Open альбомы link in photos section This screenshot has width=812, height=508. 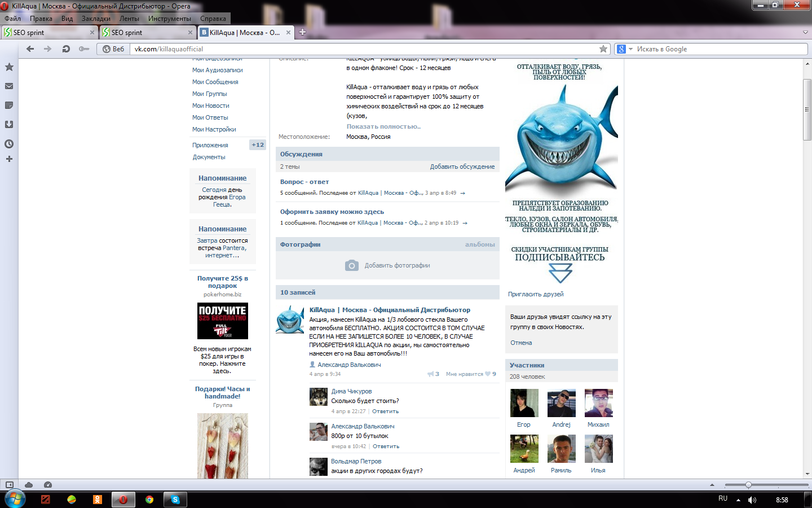pyautogui.click(x=480, y=244)
